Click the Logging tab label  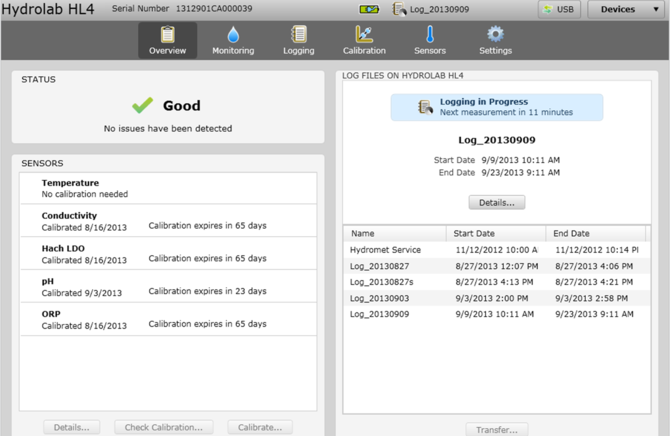click(x=298, y=50)
